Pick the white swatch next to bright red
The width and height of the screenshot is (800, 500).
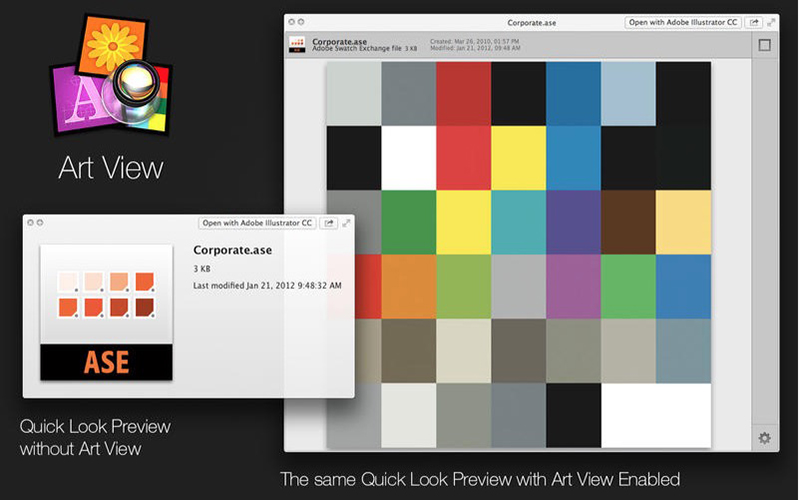pyautogui.click(x=409, y=158)
